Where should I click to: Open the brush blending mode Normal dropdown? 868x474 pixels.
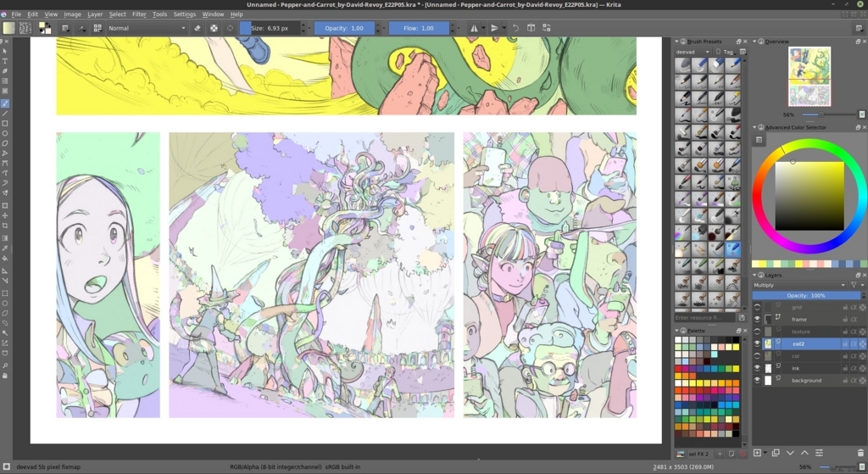click(x=147, y=28)
